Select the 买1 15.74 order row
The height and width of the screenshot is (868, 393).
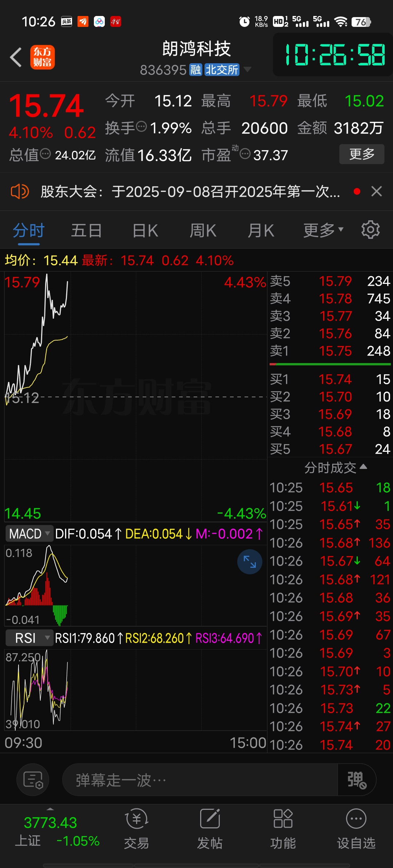point(330,379)
